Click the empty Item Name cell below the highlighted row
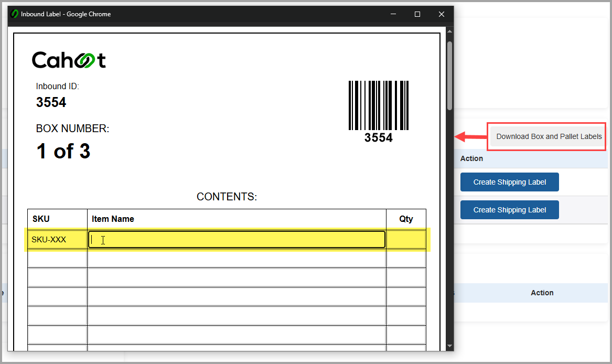This screenshot has width=612, height=364. (237, 258)
